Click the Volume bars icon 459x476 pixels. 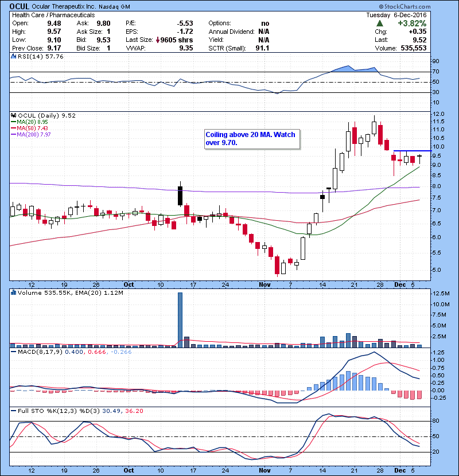(13, 292)
